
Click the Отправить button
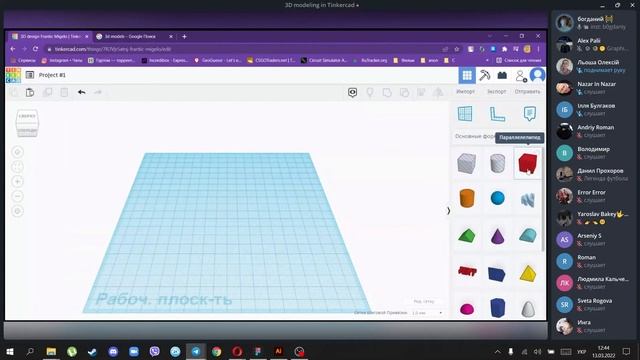[527, 91]
